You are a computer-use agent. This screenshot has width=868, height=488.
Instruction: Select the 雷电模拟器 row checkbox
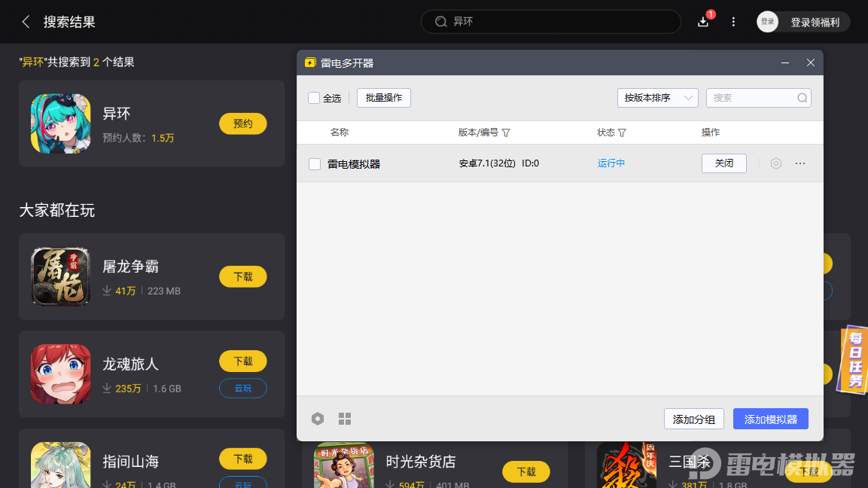(x=314, y=163)
